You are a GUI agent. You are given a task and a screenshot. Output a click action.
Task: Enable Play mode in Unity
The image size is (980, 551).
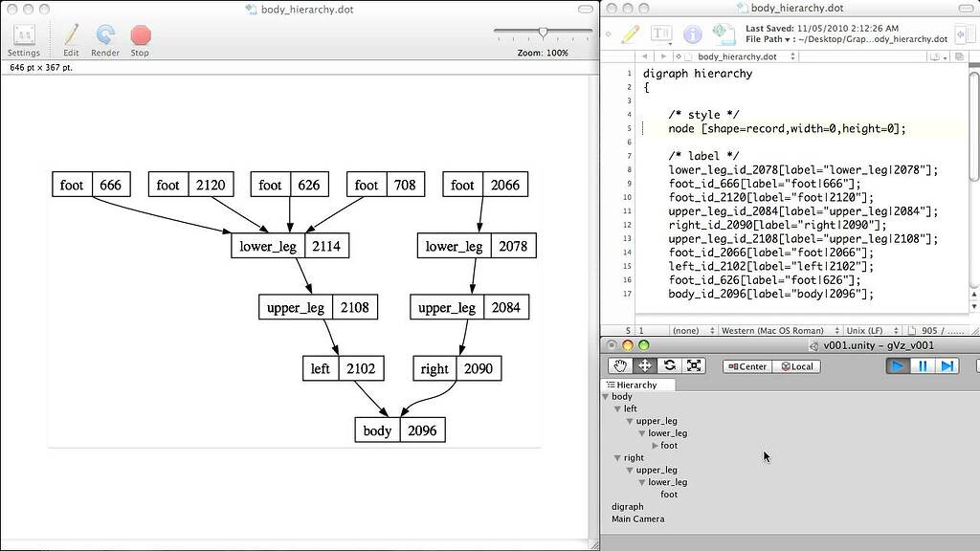[x=896, y=365]
